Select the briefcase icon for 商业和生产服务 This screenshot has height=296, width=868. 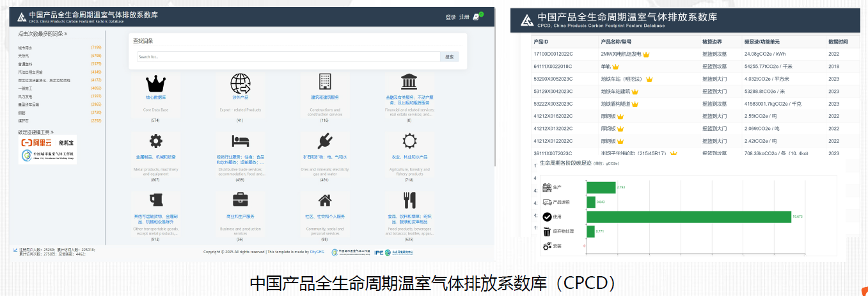point(241,199)
